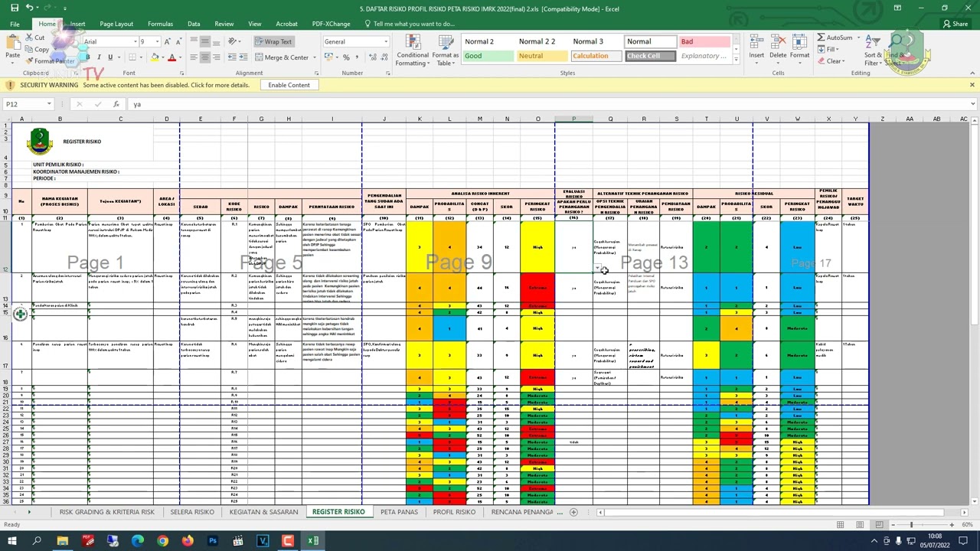Screen dimensions: 980x551
Task: Select Middle Align vertical alignment
Action: 205,41
